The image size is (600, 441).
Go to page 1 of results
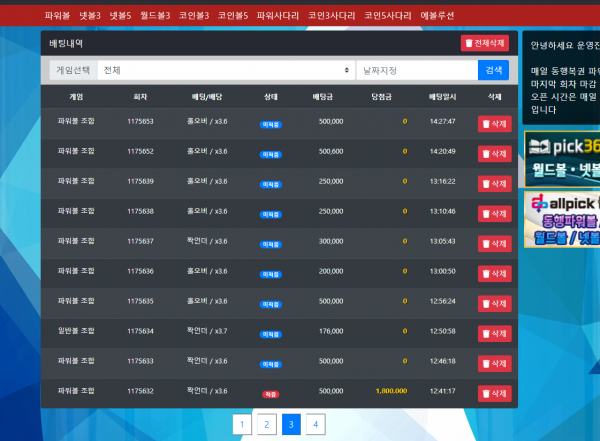pos(241,424)
